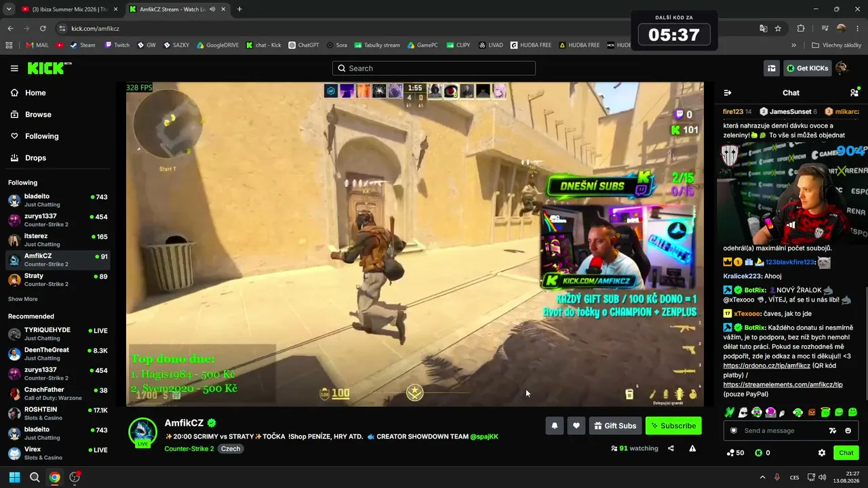This screenshot has width=868, height=488.
Task: Click the Kick search field
Action: (434, 68)
